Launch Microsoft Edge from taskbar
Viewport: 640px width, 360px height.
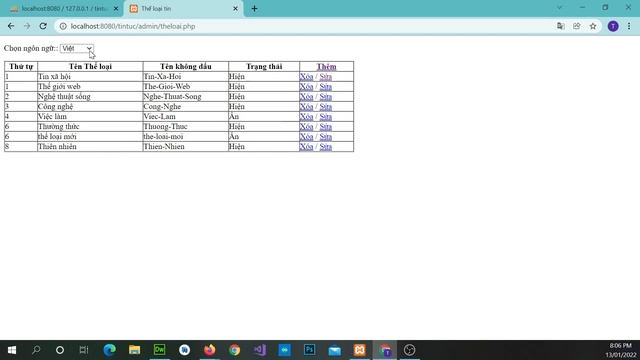tap(109, 350)
